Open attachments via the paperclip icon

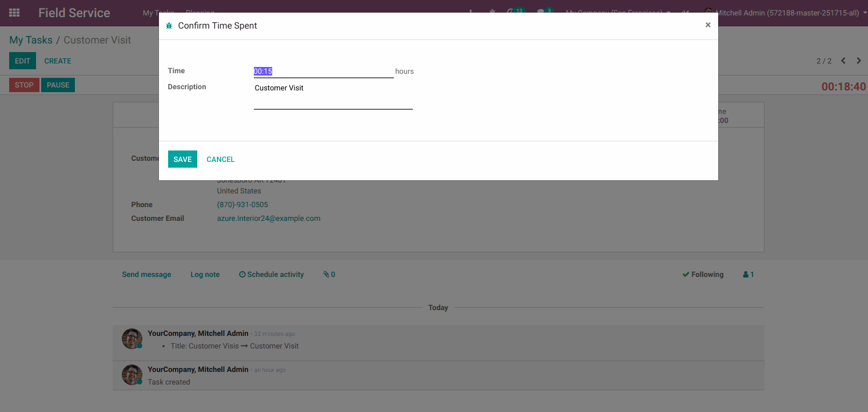(327, 274)
